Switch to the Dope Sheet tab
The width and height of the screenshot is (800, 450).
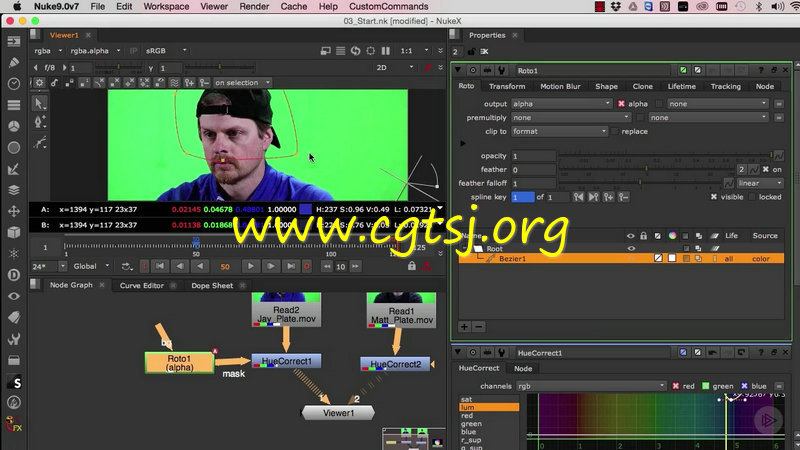click(x=212, y=285)
